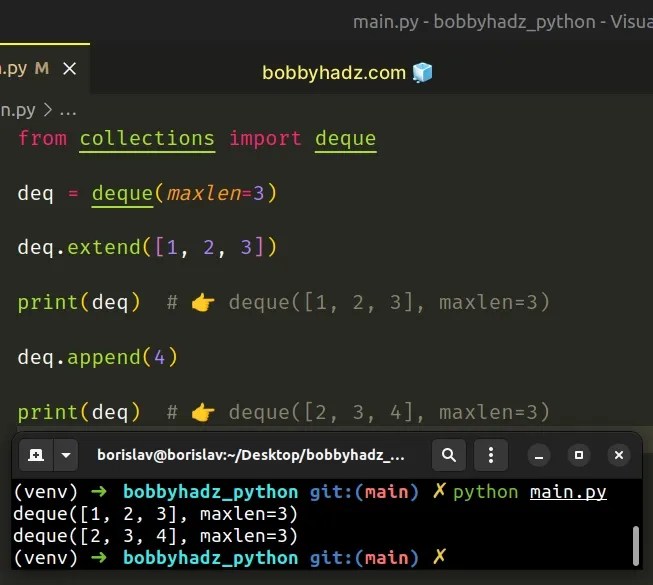Click the window title 'main.py - bobbyhadz_python'
653x585 pixels.
474,22
